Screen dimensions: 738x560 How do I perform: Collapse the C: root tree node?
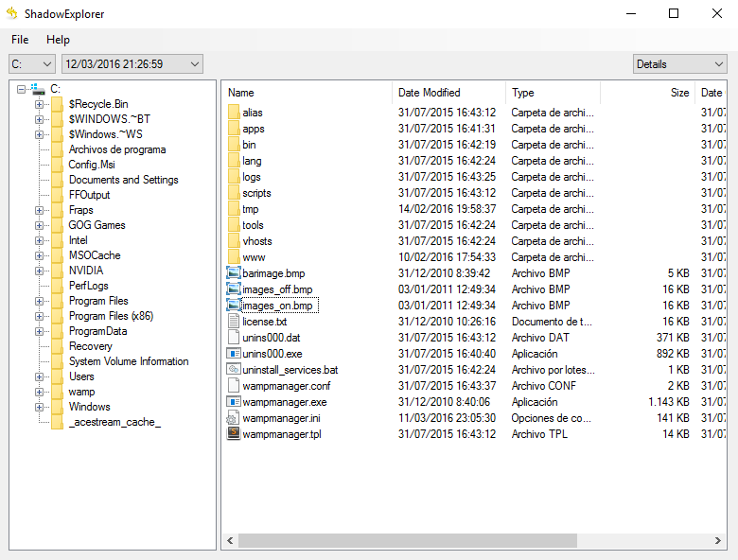(x=21, y=89)
